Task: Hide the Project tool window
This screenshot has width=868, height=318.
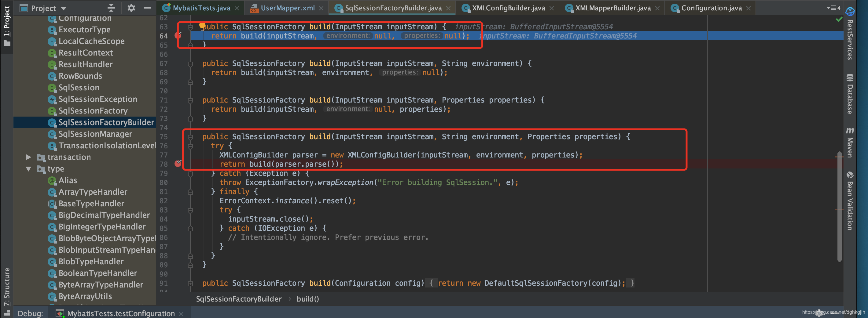Action: tap(147, 8)
